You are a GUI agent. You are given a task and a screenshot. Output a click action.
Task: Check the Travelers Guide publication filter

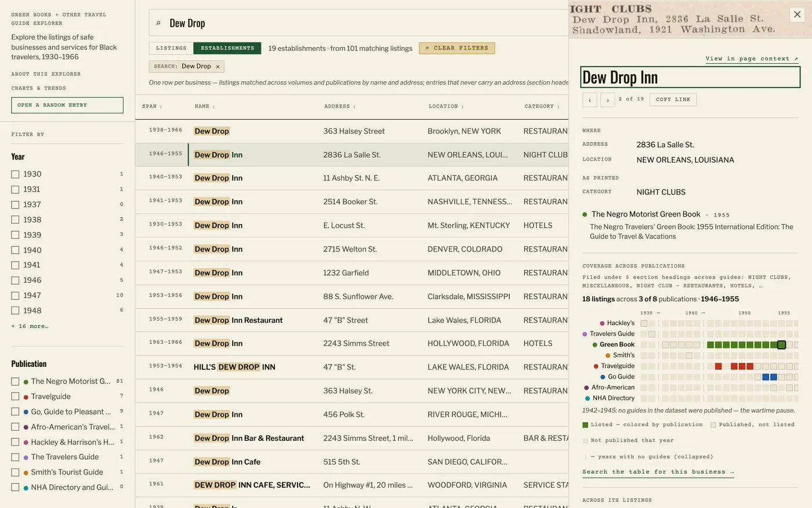coord(15,457)
